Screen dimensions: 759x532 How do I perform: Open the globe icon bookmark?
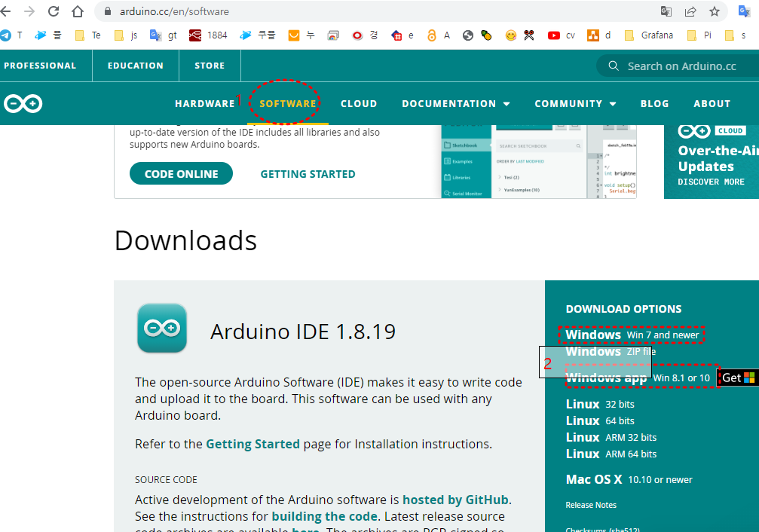(467, 35)
